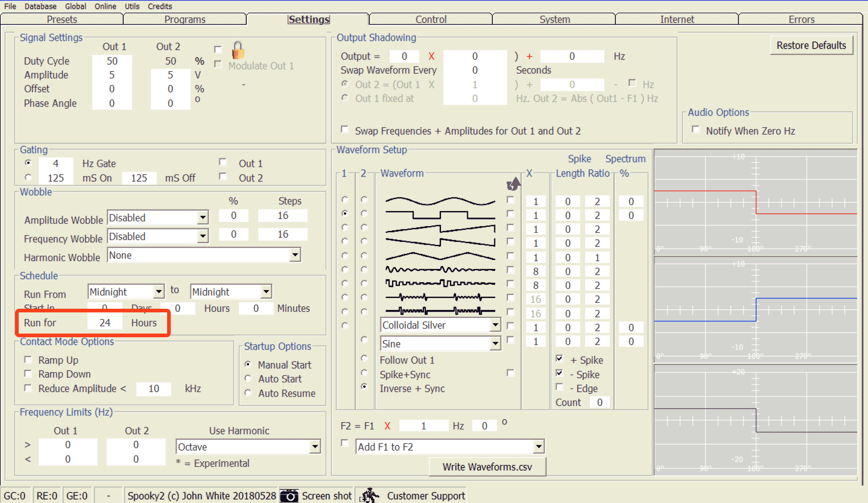868x503 pixels.
Task: Uncheck the - Spike checkbox
Action: pyautogui.click(x=559, y=373)
